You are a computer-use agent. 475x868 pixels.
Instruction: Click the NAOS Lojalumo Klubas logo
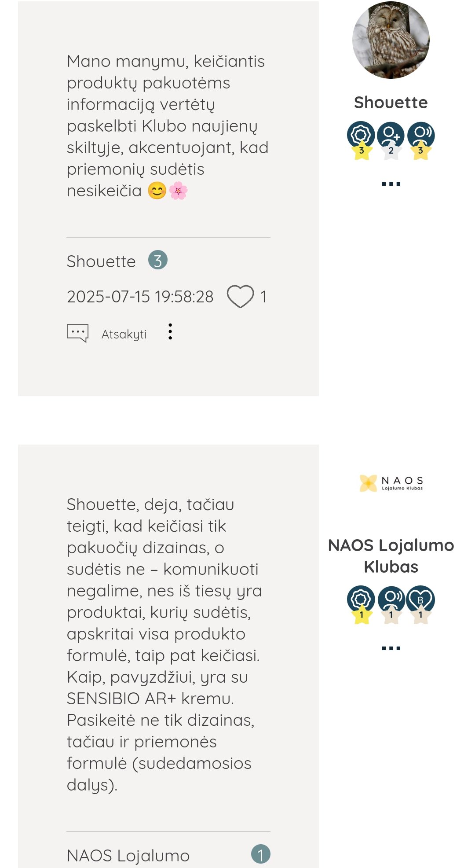pyautogui.click(x=391, y=483)
